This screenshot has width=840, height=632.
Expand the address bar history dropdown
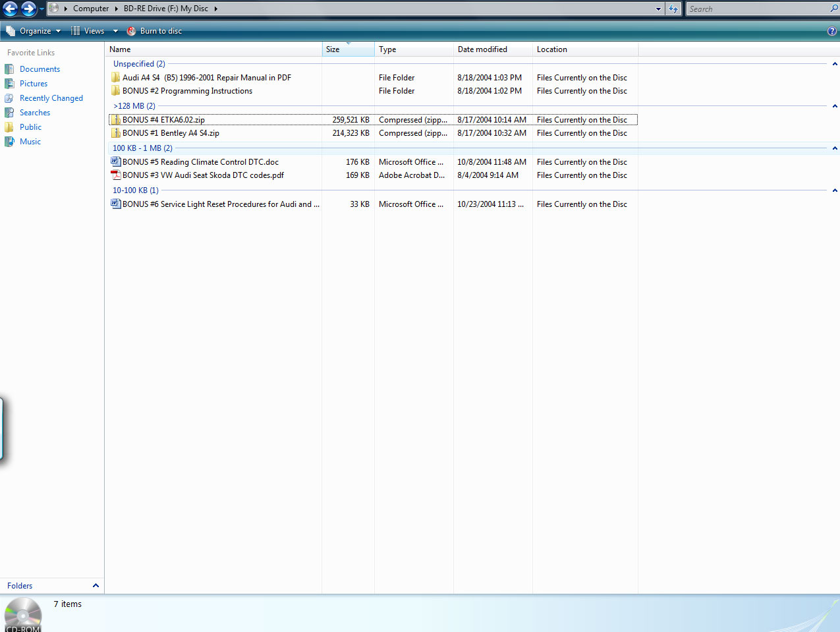pyautogui.click(x=658, y=9)
